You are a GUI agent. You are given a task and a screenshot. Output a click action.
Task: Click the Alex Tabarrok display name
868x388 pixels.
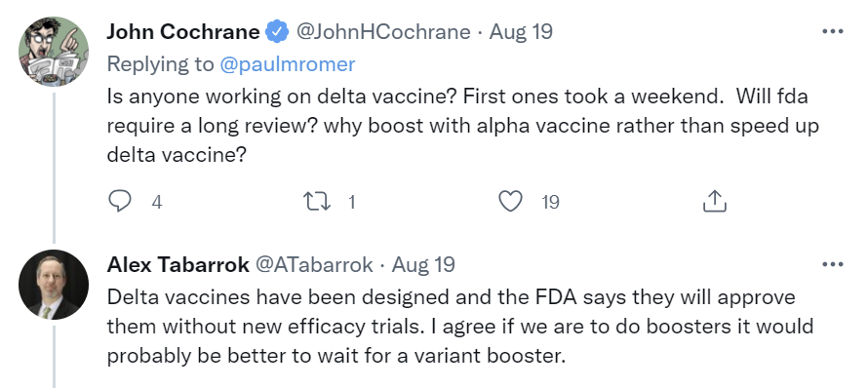point(178,264)
